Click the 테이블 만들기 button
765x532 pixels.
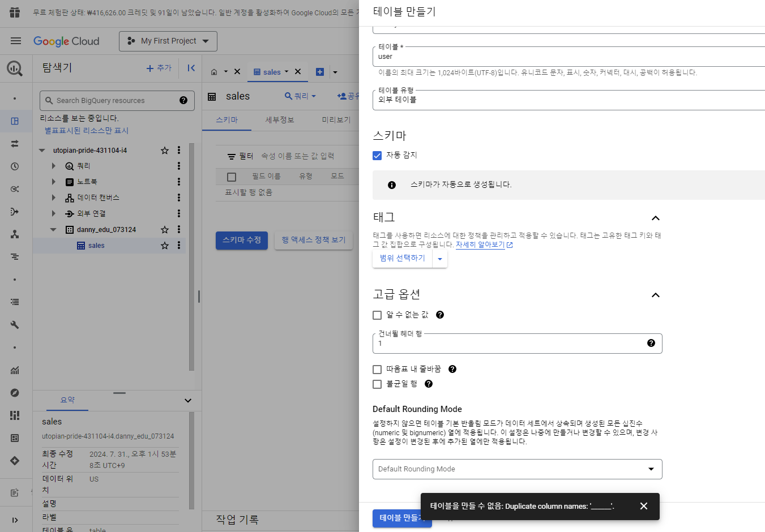402,518
